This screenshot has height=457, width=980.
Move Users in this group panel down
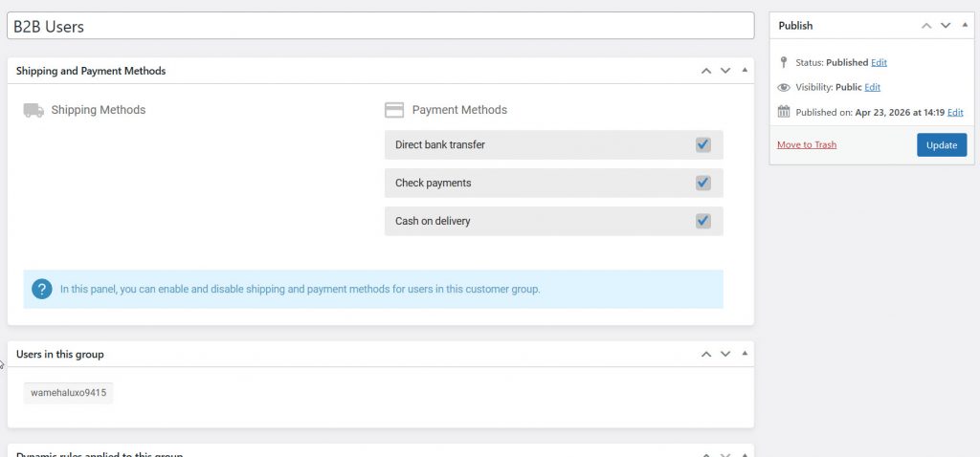(x=724, y=354)
